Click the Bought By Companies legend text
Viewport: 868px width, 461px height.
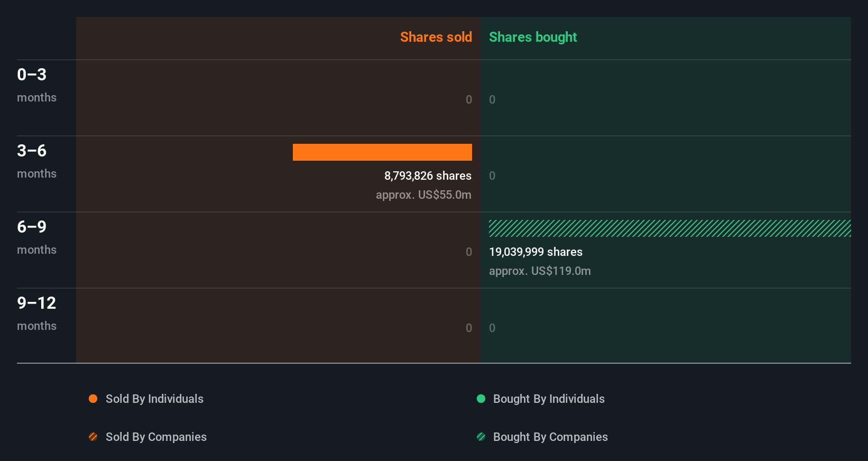[x=550, y=437]
